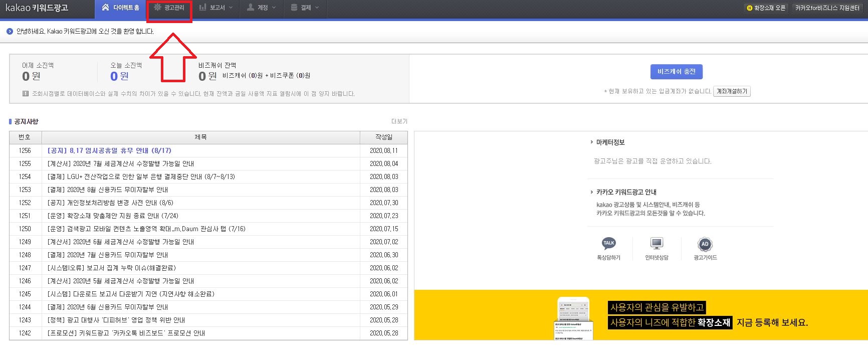The height and width of the screenshot is (361, 868).
Task: Click the 마케터정보 heading
Action: [x=610, y=142]
